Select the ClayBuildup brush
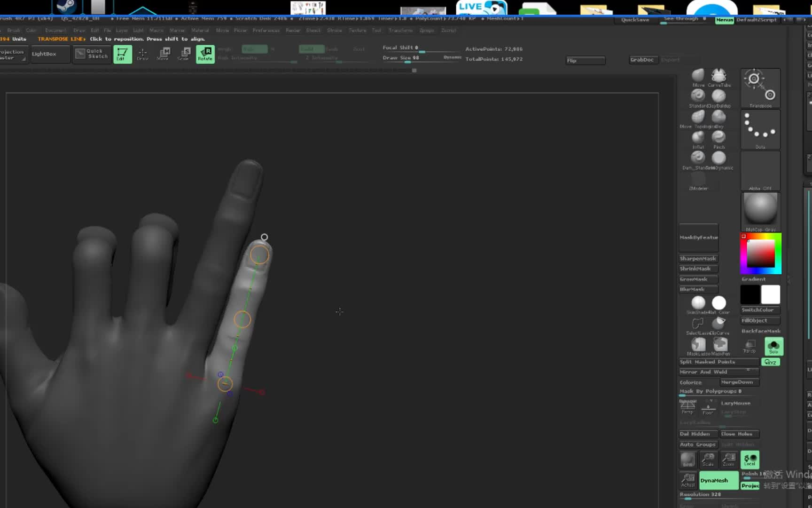The image size is (812, 508). pos(719,95)
